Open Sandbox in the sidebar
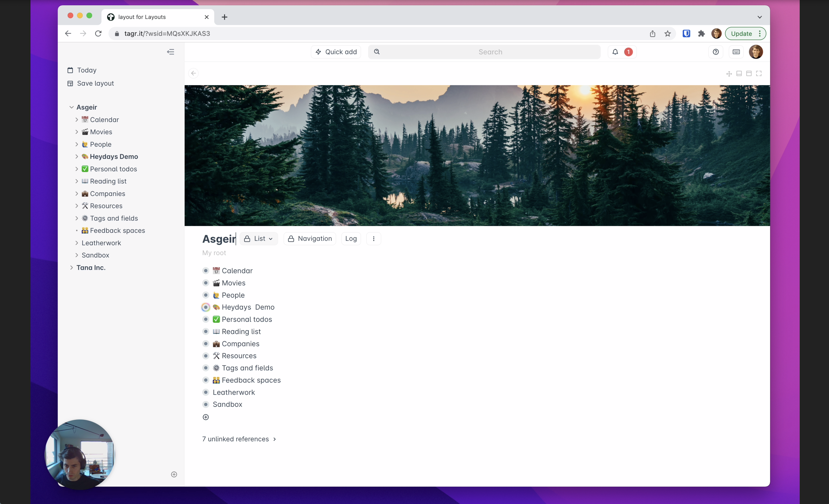Viewport: 829px width, 504px height. tap(96, 255)
